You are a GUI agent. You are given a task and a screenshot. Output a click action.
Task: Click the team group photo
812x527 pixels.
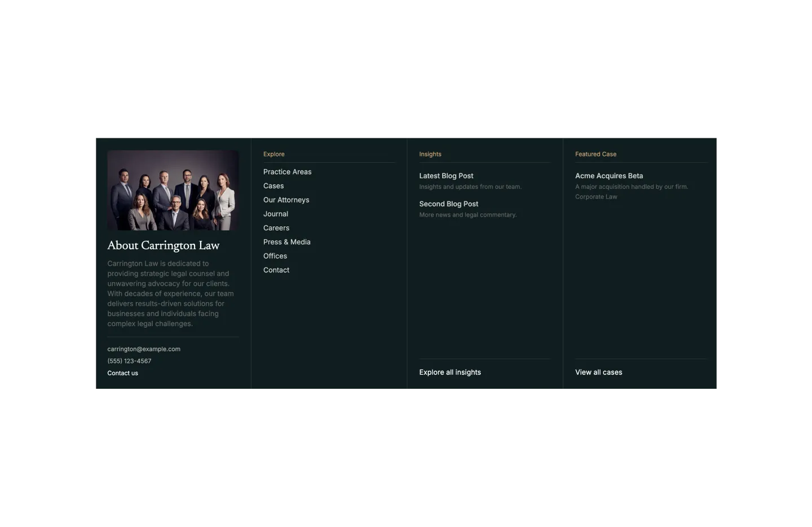(x=173, y=190)
